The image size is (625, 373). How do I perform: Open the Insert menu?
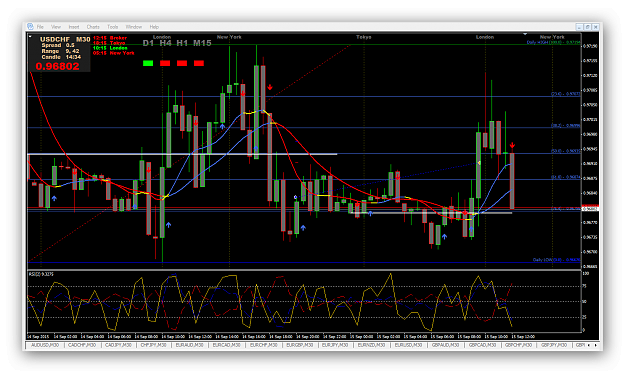[x=74, y=27]
